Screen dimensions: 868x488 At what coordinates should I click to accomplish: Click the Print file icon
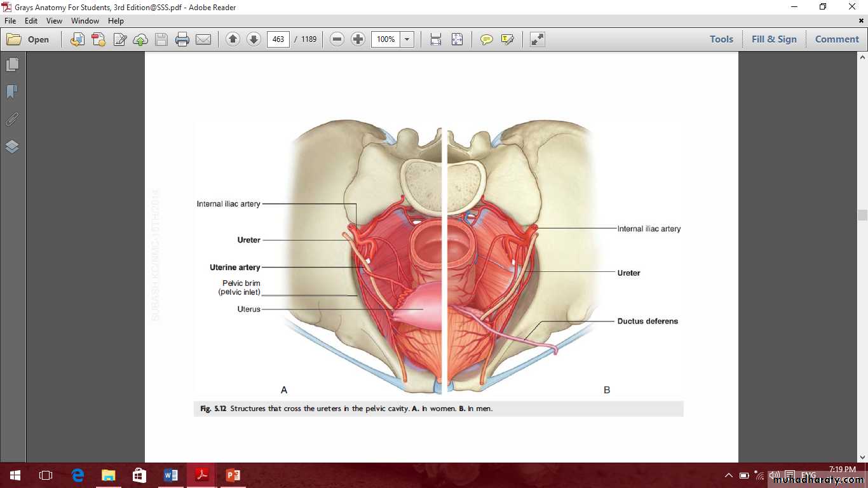pos(182,39)
